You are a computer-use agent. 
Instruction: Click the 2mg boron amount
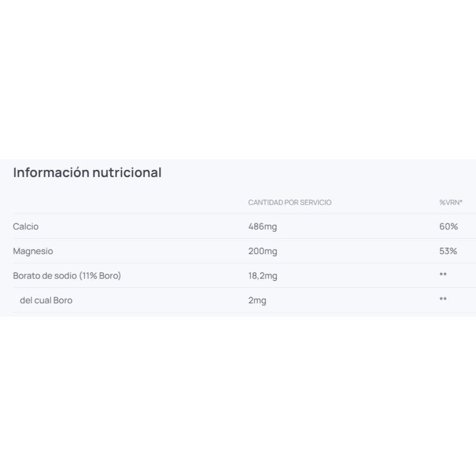[257, 300]
